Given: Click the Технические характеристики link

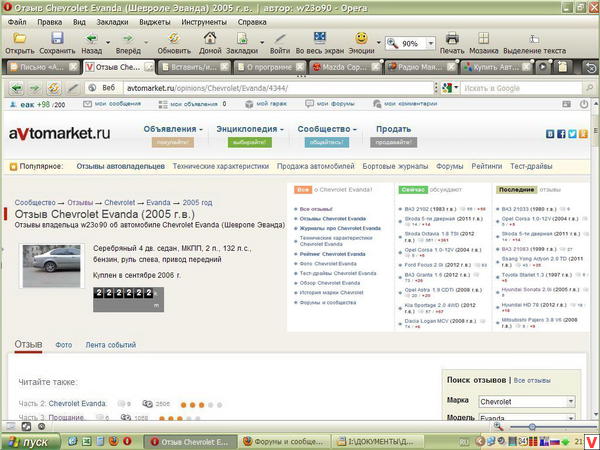Looking at the screenshot, I should pos(220,166).
